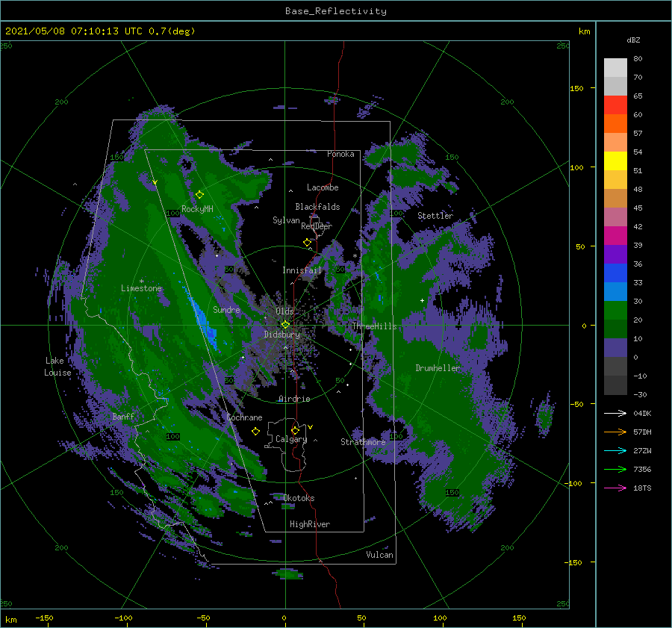Screen dimensions: 672x628
Task: Click the ThreeHills city label
Action: pos(375,326)
